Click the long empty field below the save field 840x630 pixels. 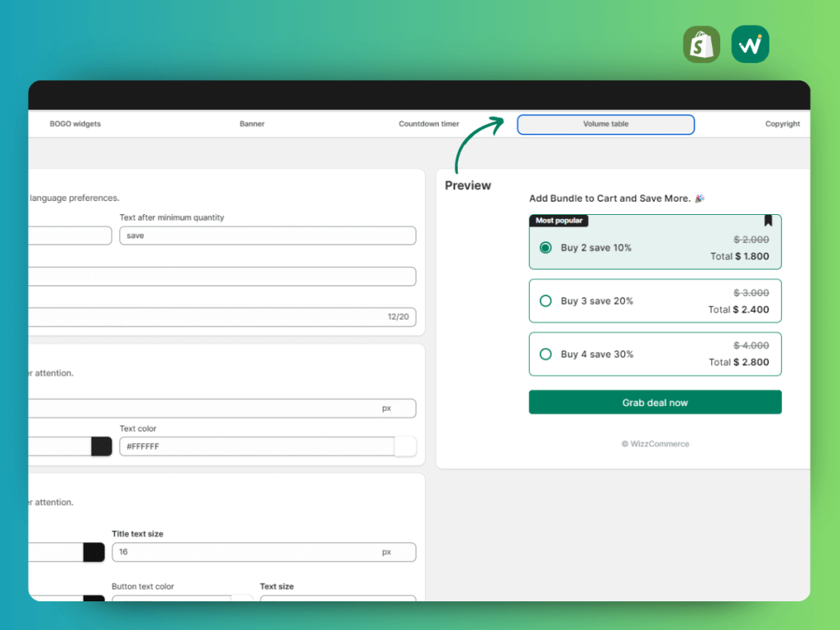point(222,276)
